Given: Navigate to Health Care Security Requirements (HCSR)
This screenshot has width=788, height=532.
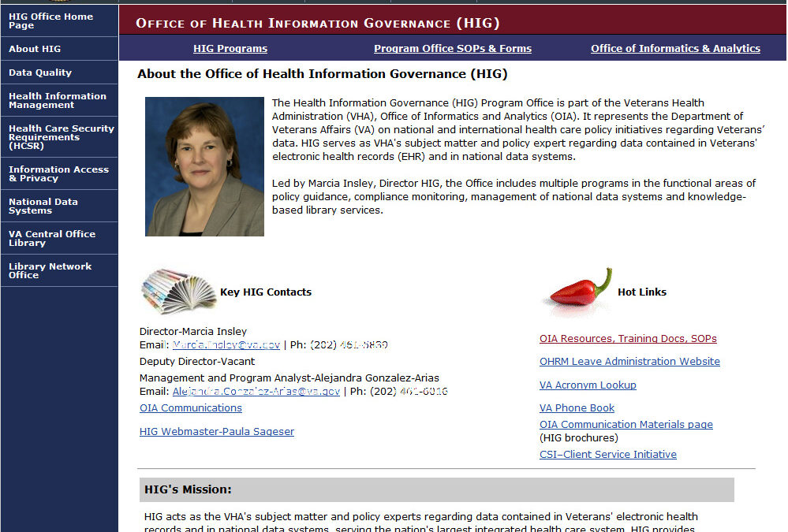Looking at the screenshot, I should (61, 137).
